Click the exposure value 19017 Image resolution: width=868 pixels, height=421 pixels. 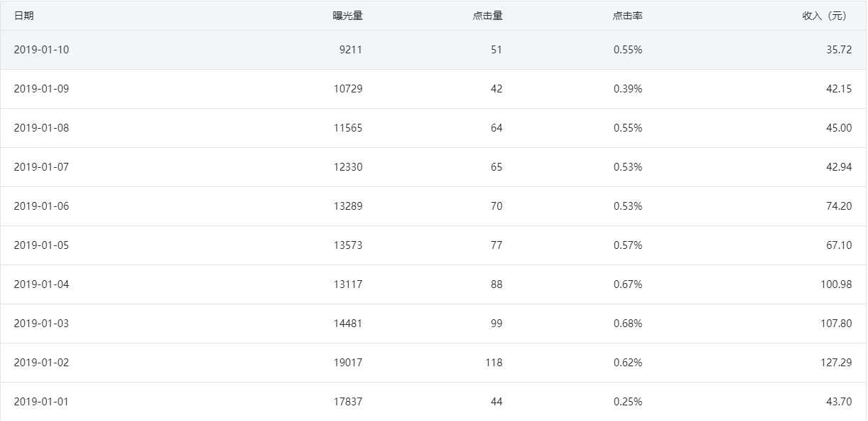coord(347,363)
